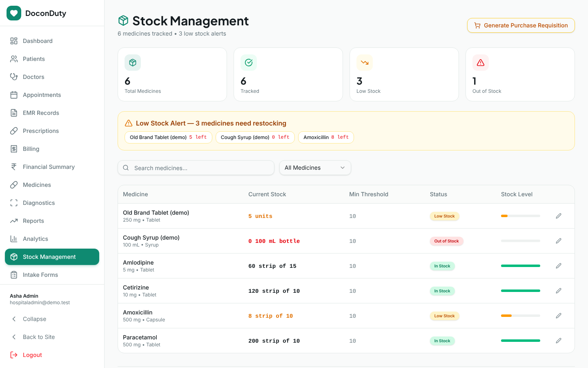Click the Min Threshold column header

369,194
